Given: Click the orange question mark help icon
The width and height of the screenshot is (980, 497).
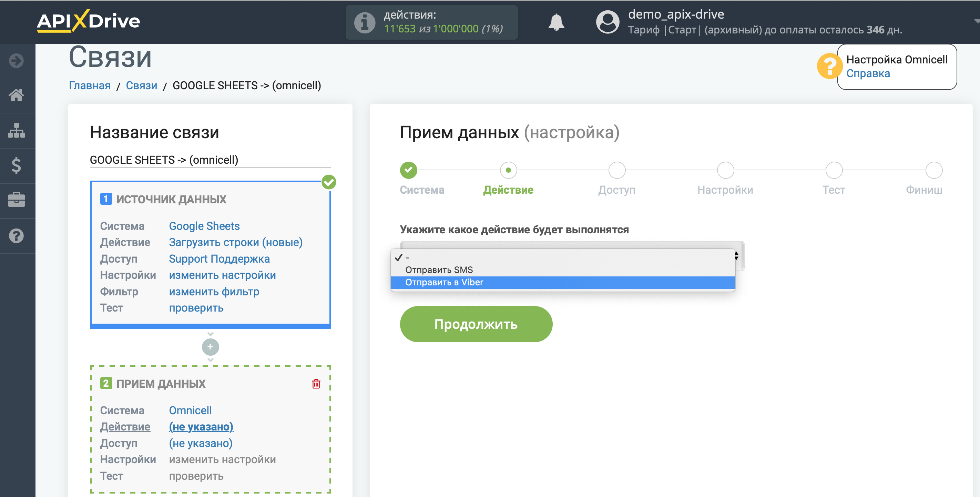Looking at the screenshot, I should coord(829,66).
